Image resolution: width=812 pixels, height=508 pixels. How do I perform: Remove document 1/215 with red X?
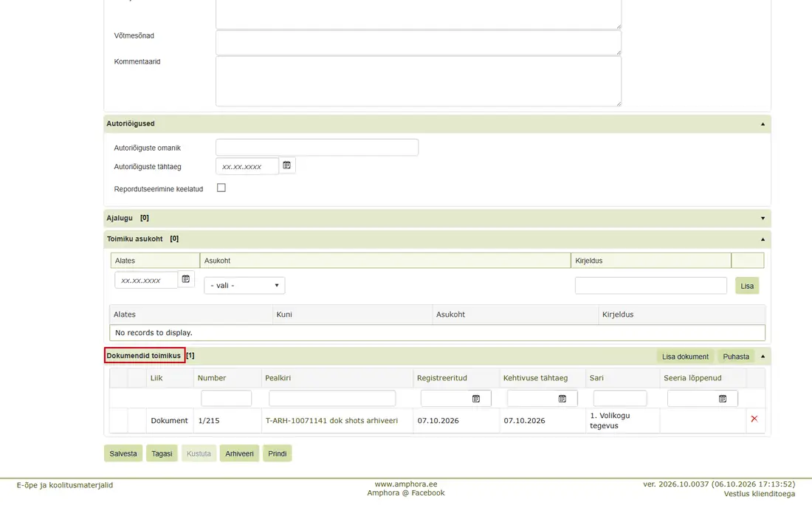pyautogui.click(x=754, y=419)
